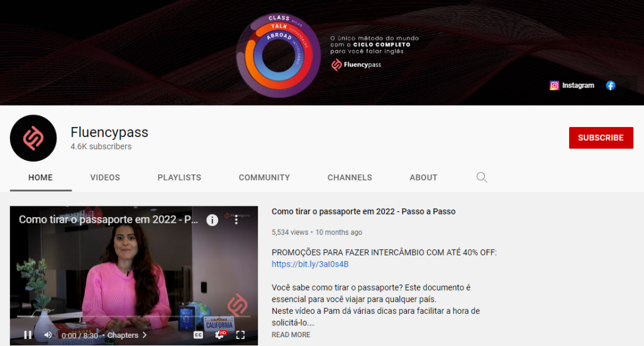Open the Facebook icon link in the banner
644x346 pixels.
[x=610, y=86]
